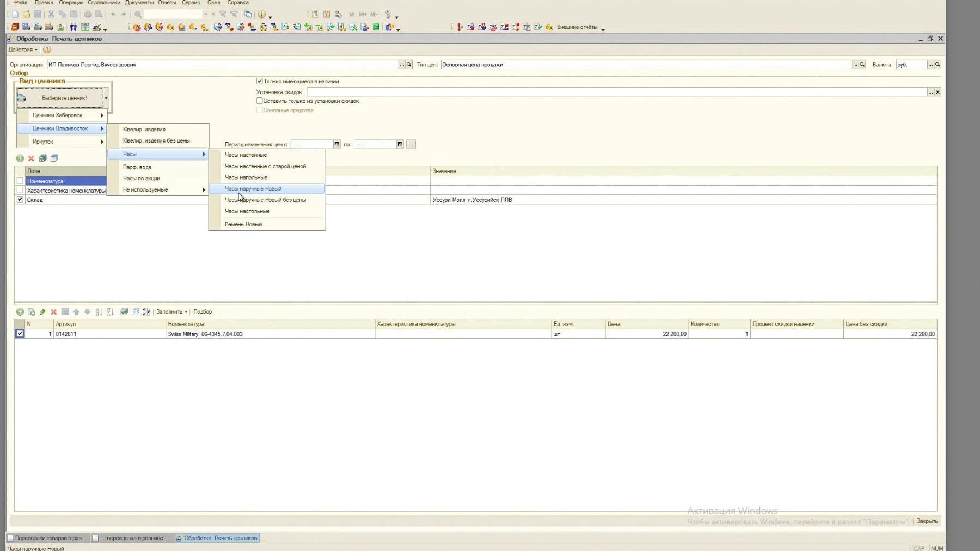Click the M+ memory toolbar button

click(363, 14)
